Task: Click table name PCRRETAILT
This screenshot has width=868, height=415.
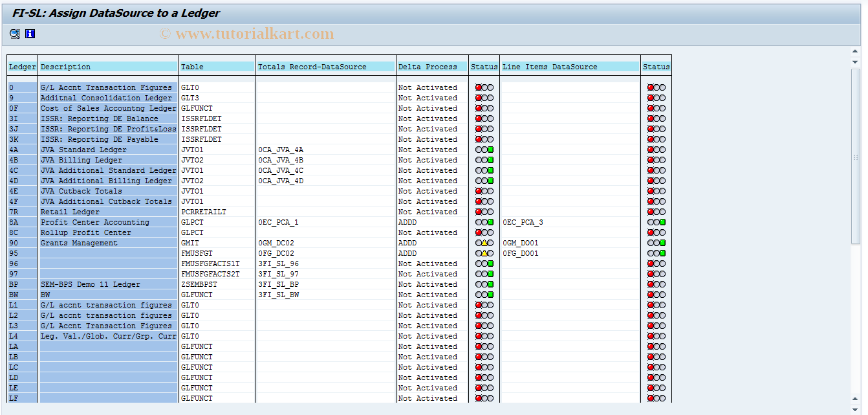Action: point(204,212)
